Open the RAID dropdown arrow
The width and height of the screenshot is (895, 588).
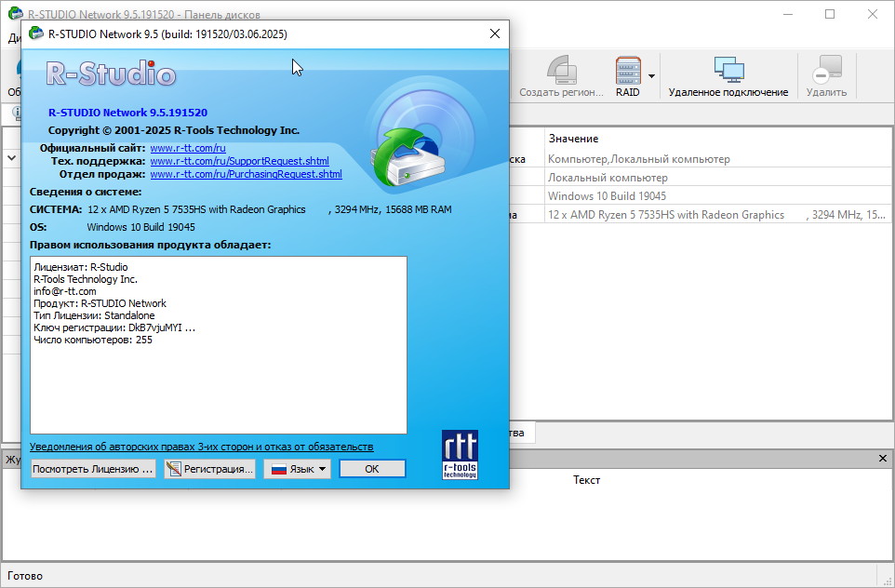(x=651, y=76)
